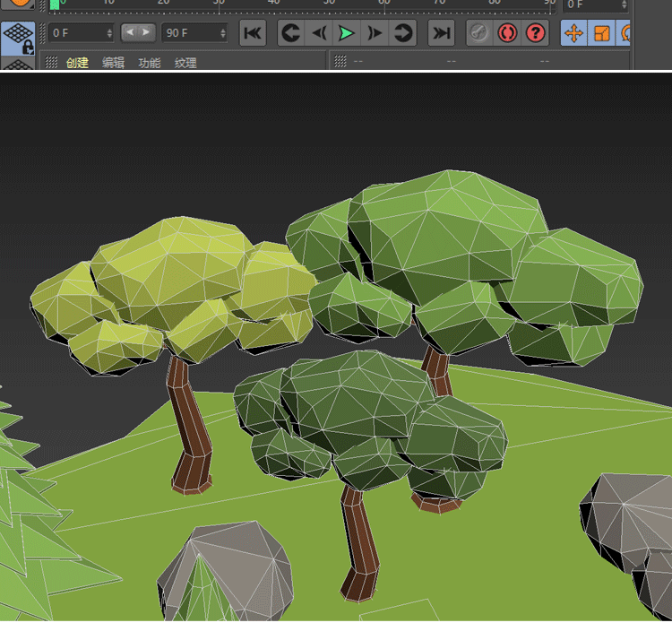Click the stepper arrows on the 0 F start field
The image size is (672, 640).
(109, 33)
